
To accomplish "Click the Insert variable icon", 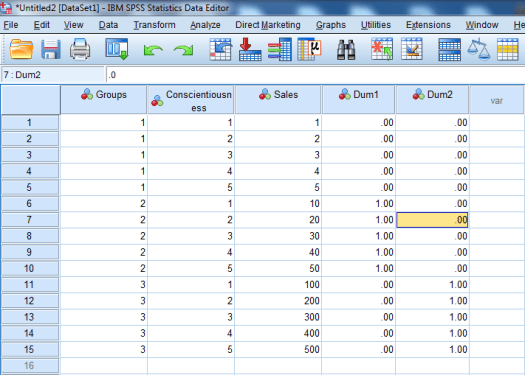I will (412, 49).
